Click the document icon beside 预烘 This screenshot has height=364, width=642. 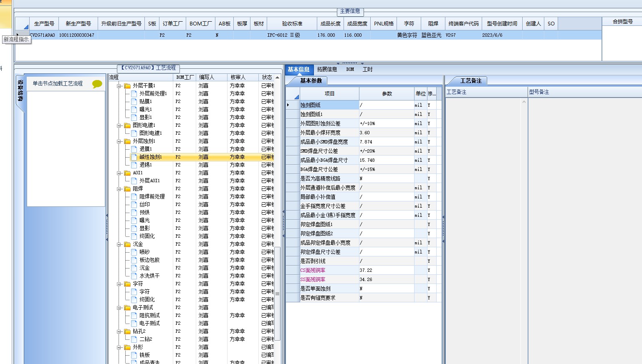(134, 212)
